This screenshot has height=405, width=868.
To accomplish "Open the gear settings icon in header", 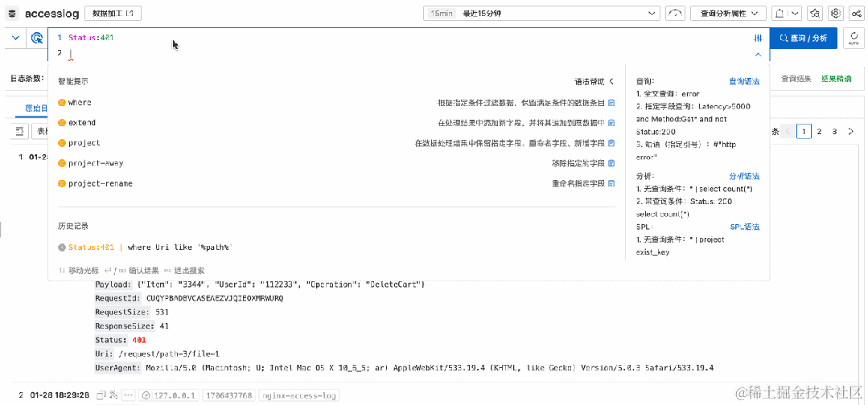I will click(x=836, y=14).
